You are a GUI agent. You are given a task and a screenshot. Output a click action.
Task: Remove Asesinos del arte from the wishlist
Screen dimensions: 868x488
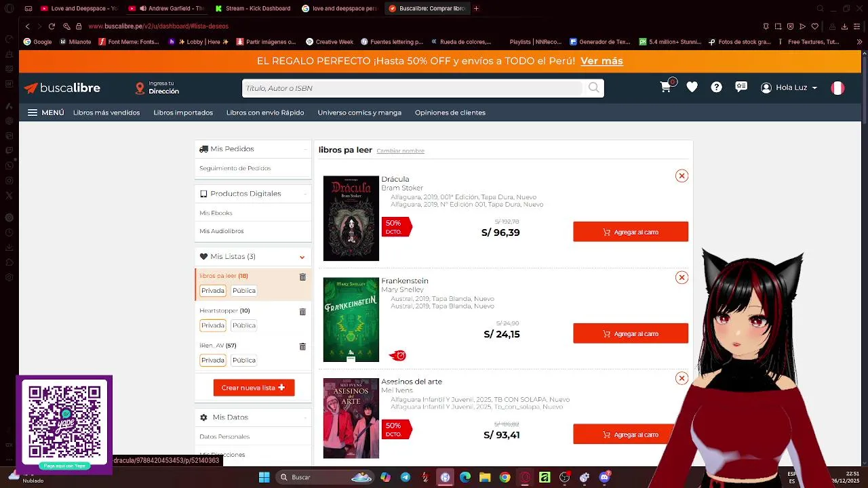click(x=682, y=378)
